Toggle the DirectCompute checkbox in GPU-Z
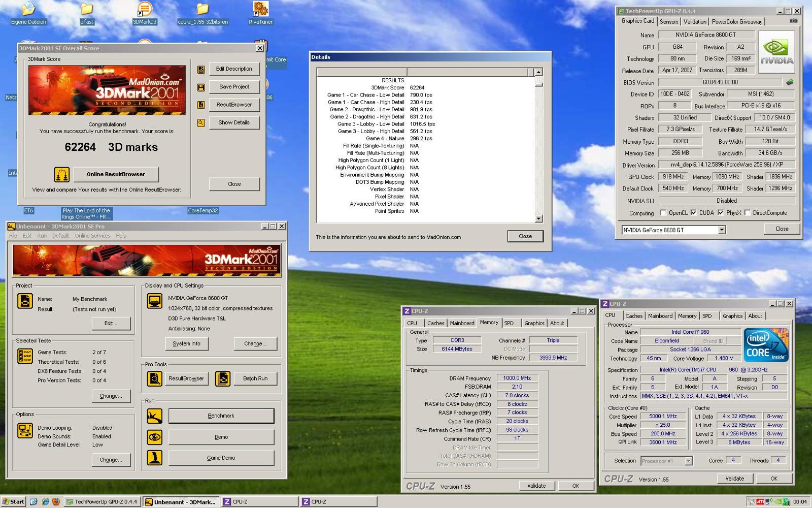The image size is (812, 508). tap(747, 213)
